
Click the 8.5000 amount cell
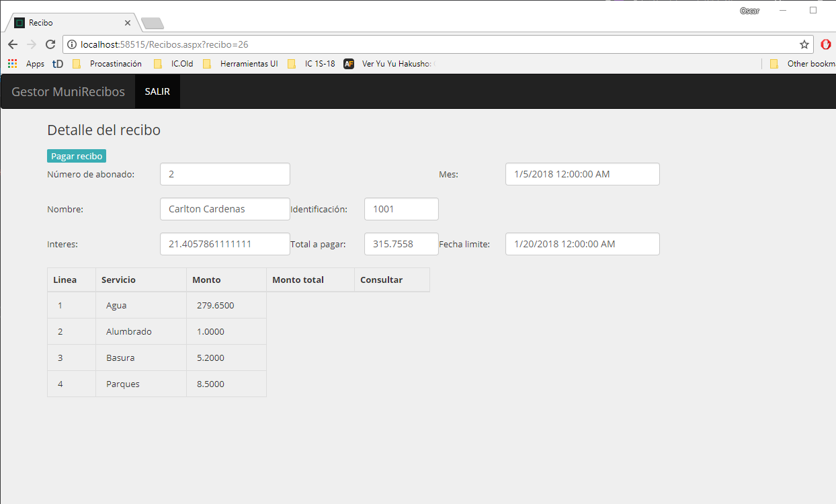[226, 384]
